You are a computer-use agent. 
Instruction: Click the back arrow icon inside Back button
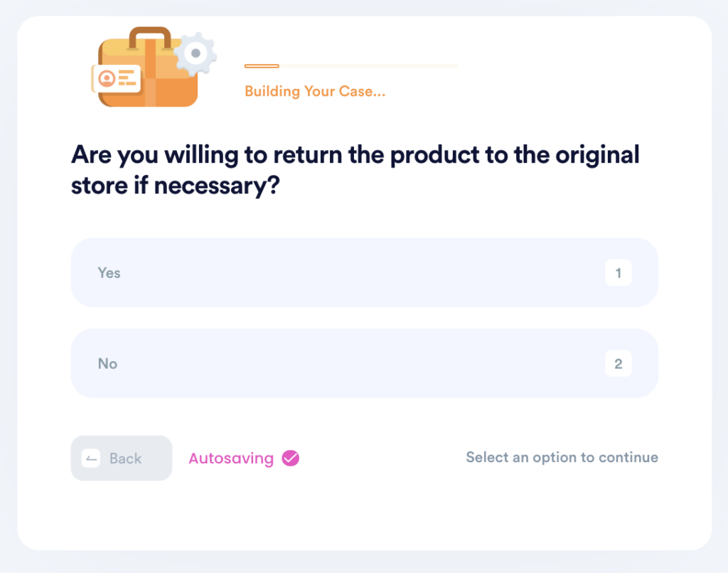(91, 459)
